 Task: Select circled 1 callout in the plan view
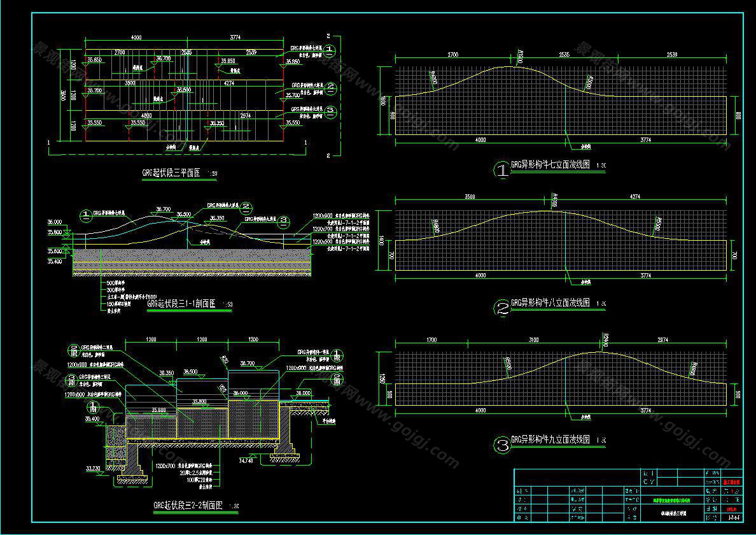[x=328, y=50]
